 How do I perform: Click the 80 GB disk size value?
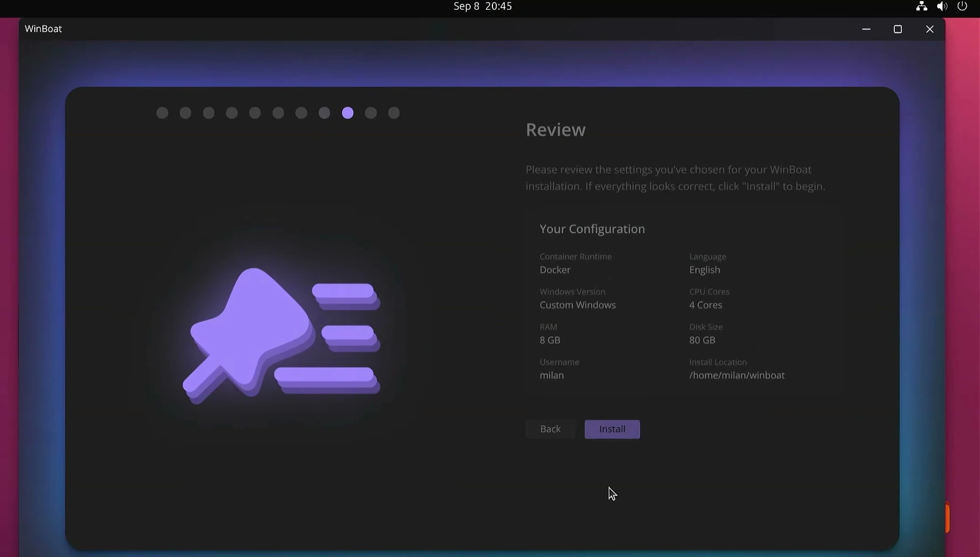(702, 340)
